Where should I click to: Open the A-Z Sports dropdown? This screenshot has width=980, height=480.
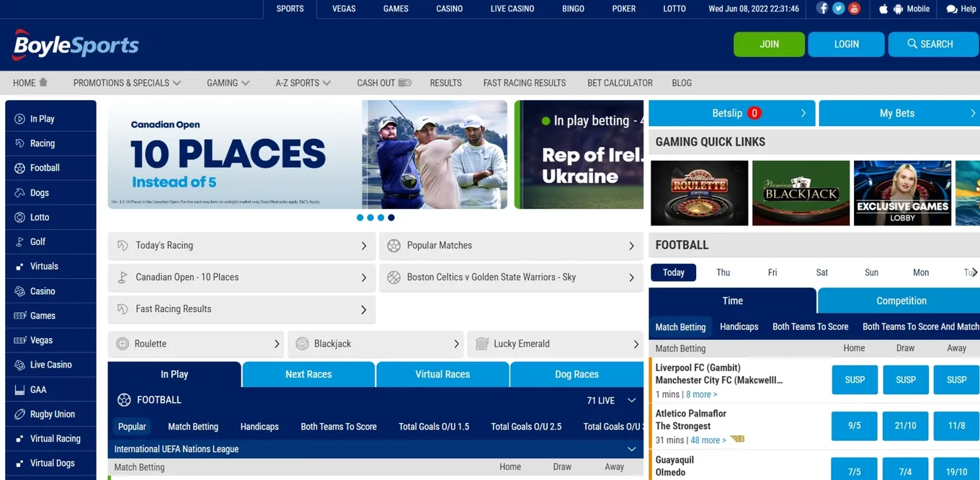[303, 83]
